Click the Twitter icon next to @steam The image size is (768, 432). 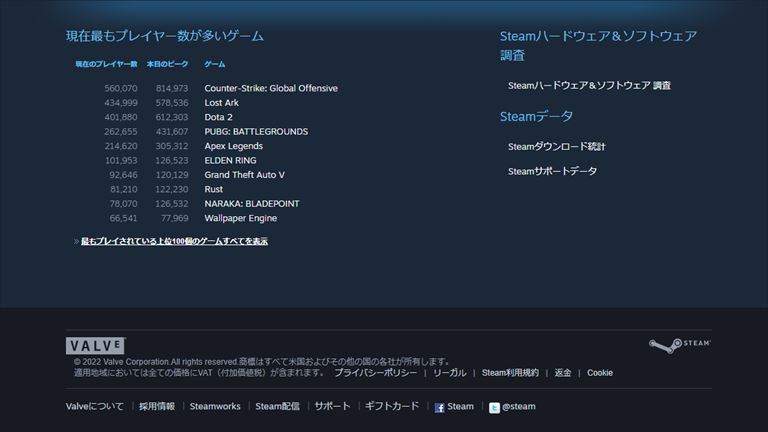tap(494, 408)
